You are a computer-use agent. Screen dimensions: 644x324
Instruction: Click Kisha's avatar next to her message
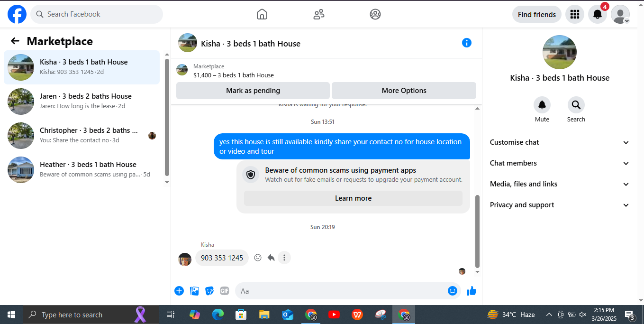(x=185, y=259)
